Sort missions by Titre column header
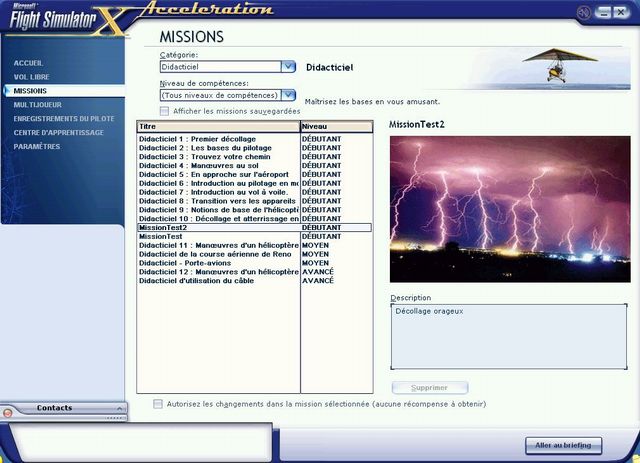640x463 pixels. pyautogui.click(x=218, y=127)
